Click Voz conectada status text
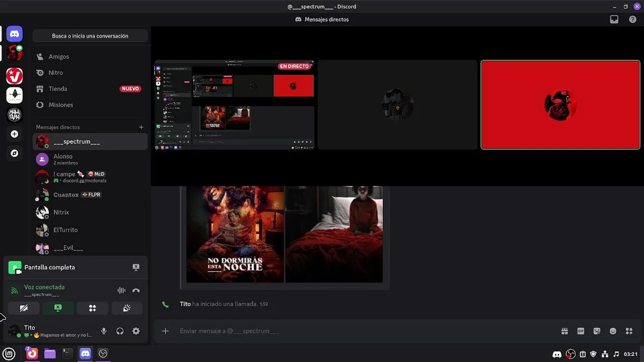 coord(44,287)
